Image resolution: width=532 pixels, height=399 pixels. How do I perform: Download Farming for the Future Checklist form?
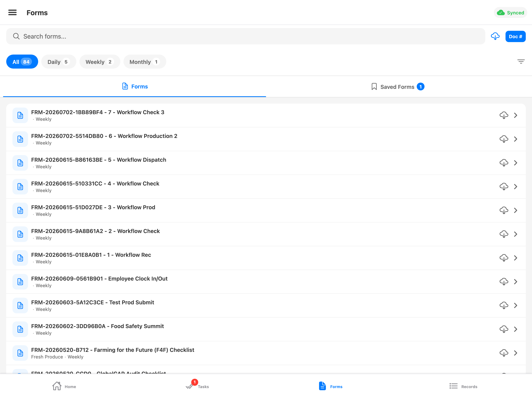coord(504,353)
